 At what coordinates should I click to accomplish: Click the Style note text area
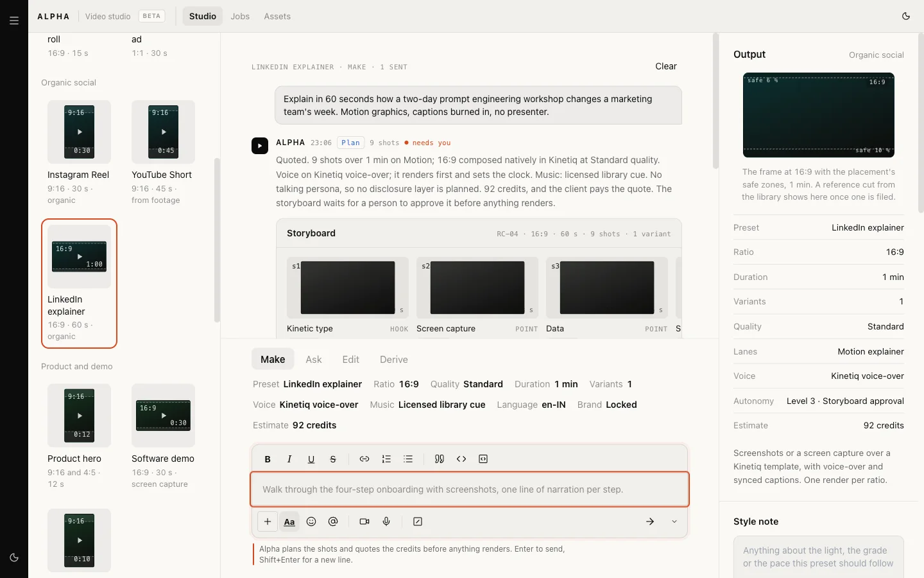[819, 557]
